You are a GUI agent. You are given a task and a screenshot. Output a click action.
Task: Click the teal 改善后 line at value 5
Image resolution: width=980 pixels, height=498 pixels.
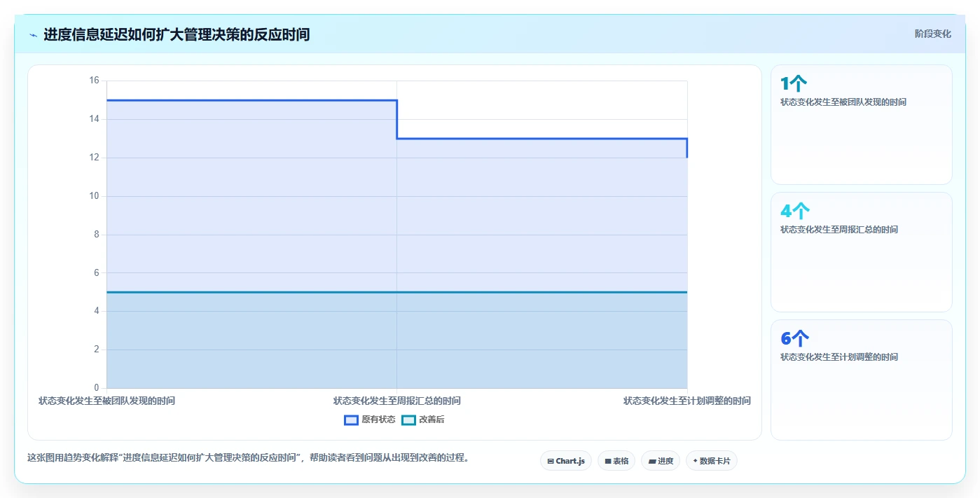(x=397, y=292)
